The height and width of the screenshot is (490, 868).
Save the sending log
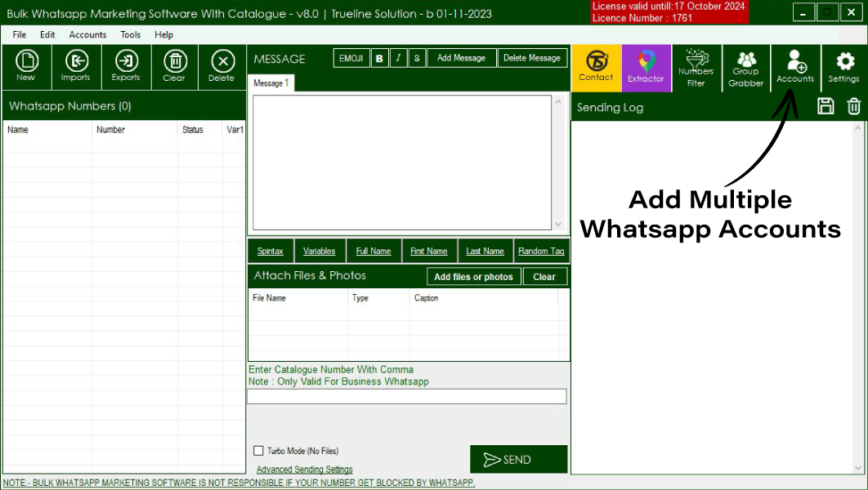[825, 106]
